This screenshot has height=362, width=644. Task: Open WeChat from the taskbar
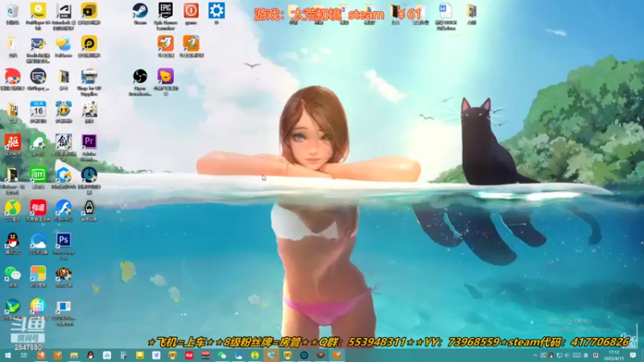tap(222, 356)
